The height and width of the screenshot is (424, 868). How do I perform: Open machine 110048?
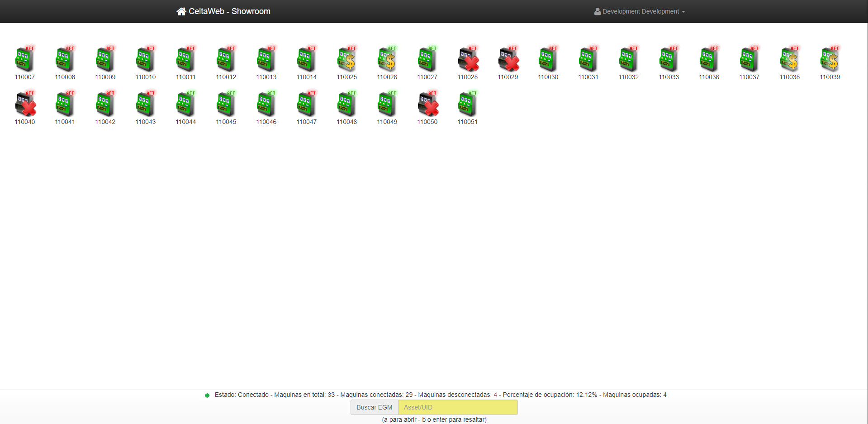click(x=347, y=104)
